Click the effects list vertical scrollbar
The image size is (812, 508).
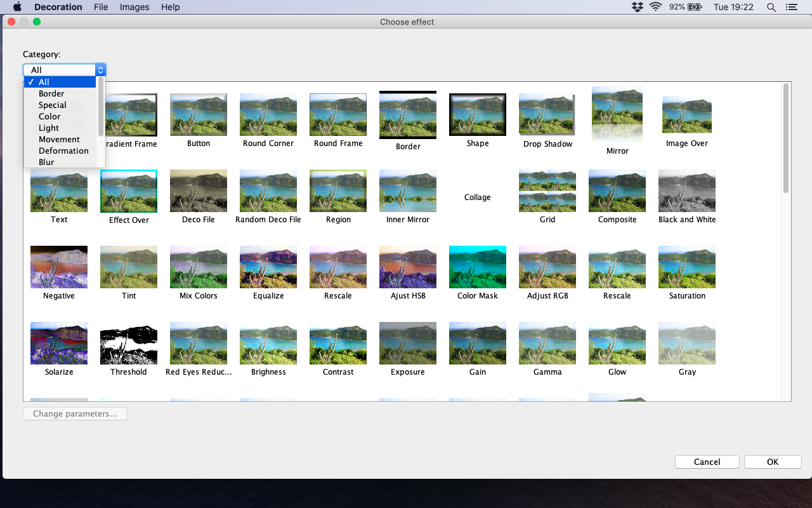point(786,138)
